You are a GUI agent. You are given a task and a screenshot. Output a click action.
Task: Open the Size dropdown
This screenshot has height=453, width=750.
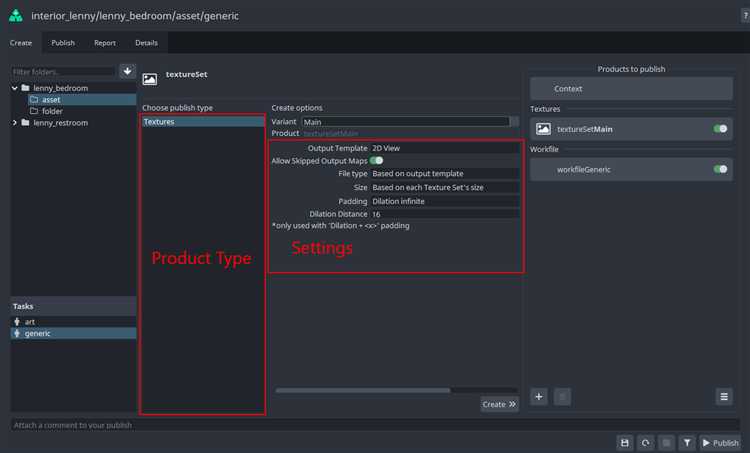click(445, 188)
